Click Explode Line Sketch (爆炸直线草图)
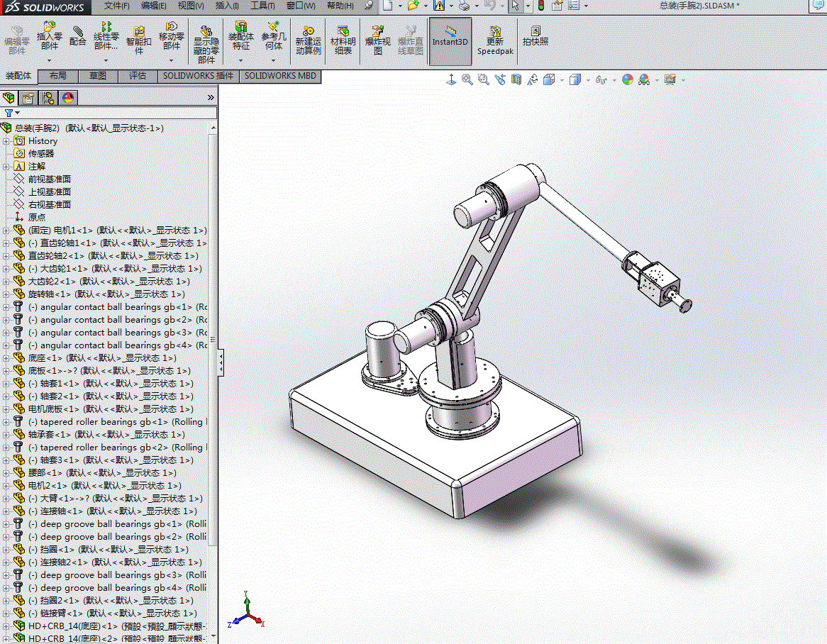Image resolution: width=827 pixels, height=644 pixels. click(411, 40)
